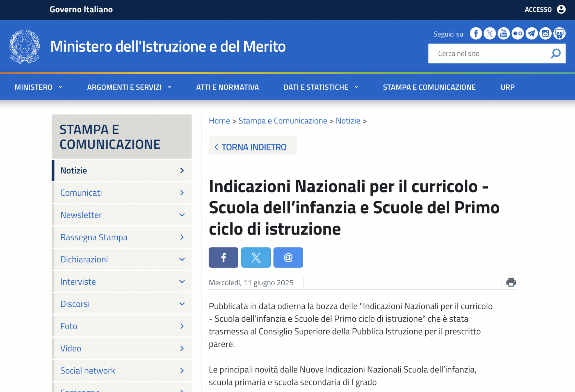575x392 pixels.
Task: Open the DATI E STATISTICHE menu
Action: [316, 87]
